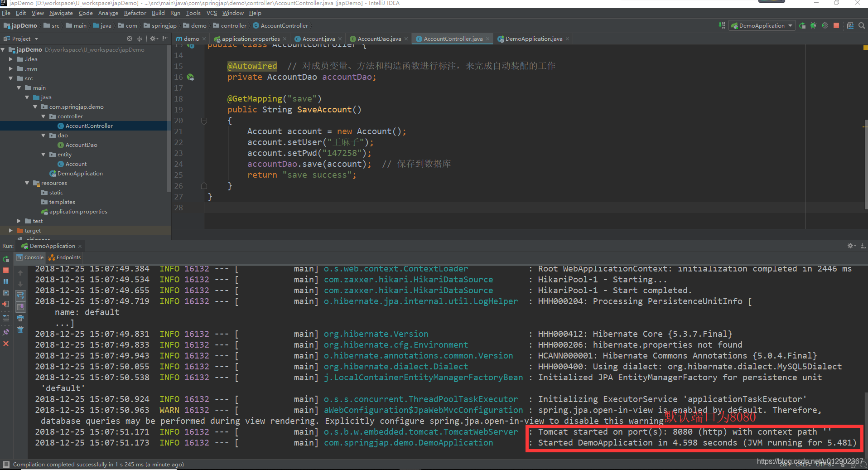Image resolution: width=868 pixels, height=470 pixels.
Task: Toggle soft-wrap in the console
Action: coord(20,296)
